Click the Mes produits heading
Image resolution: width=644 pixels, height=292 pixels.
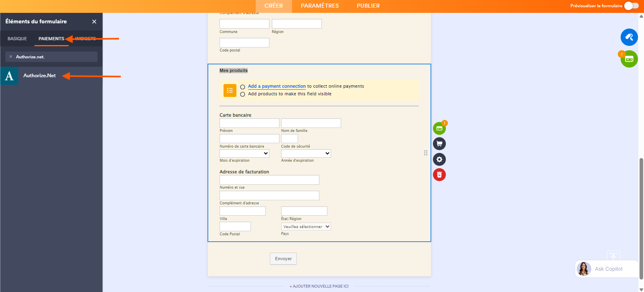(x=234, y=70)
